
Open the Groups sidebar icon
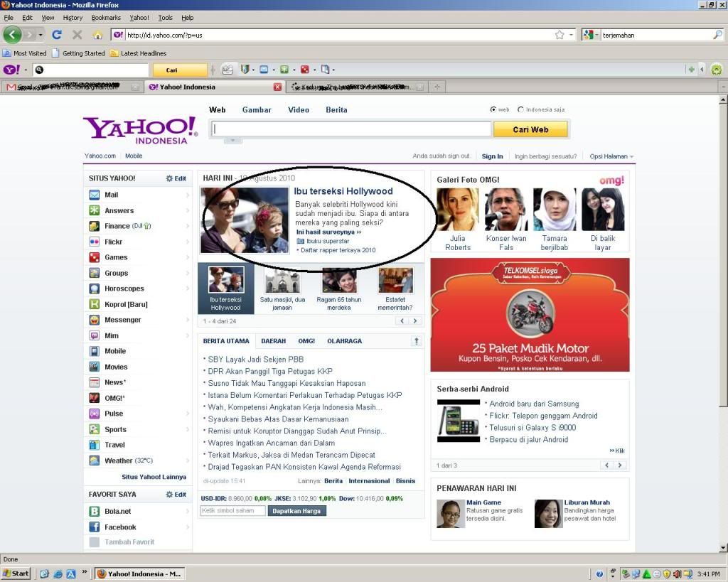point(95,273)
